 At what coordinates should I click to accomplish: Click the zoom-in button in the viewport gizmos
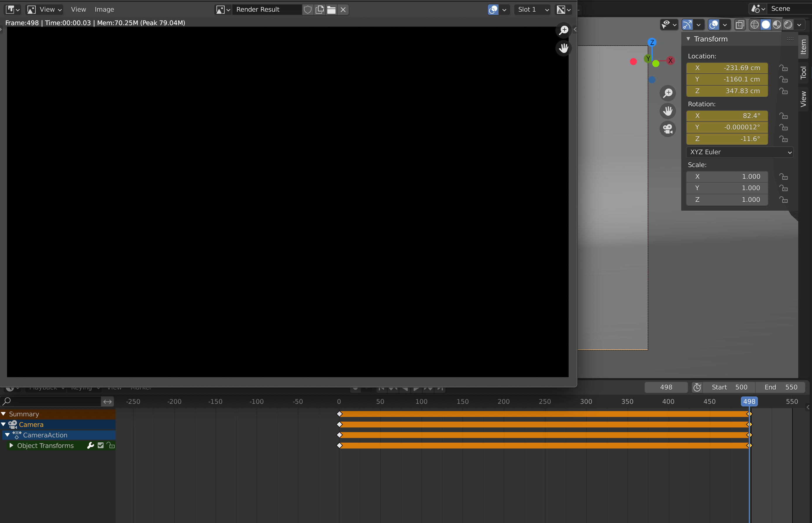tap(668, 93)
